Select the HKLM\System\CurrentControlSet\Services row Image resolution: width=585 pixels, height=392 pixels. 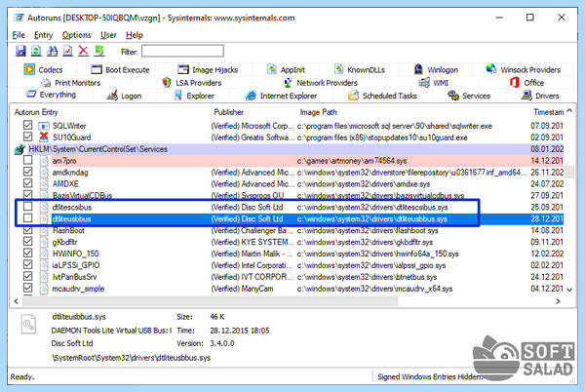point(290,149)
